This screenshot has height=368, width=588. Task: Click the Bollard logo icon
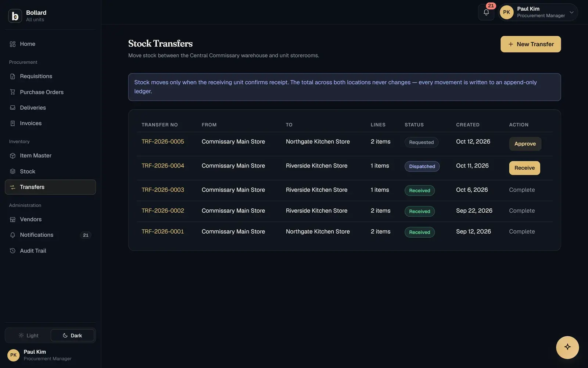[x=15, y=16]
